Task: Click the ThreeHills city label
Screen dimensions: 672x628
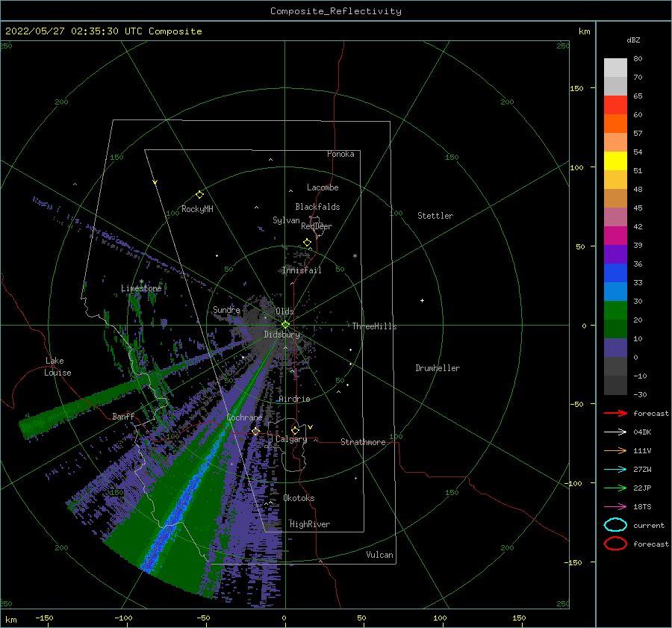Action: click(374, 326)
